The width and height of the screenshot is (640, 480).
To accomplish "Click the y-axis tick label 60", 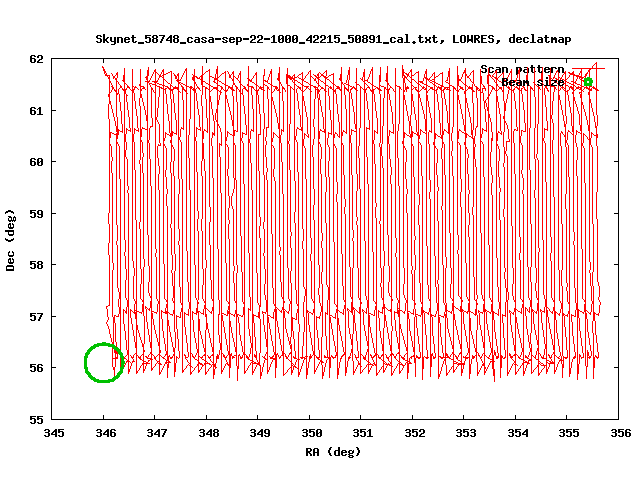I will point(36,162).
